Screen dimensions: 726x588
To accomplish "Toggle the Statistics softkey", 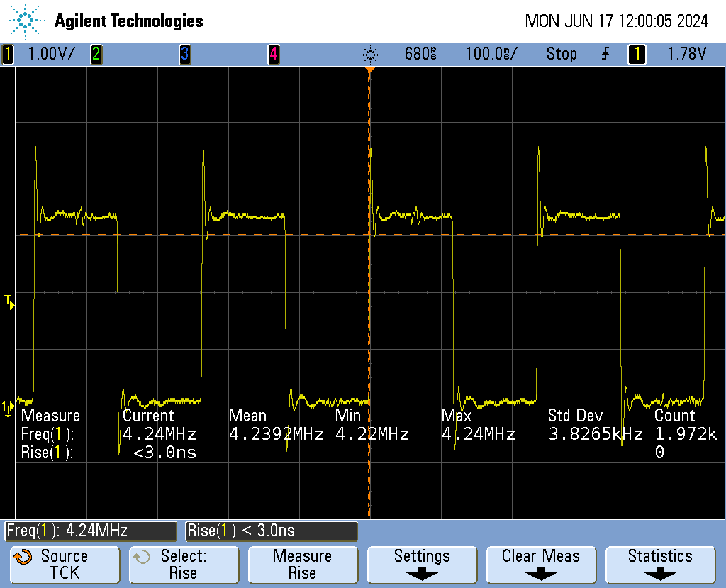I will tap(660, 564).
